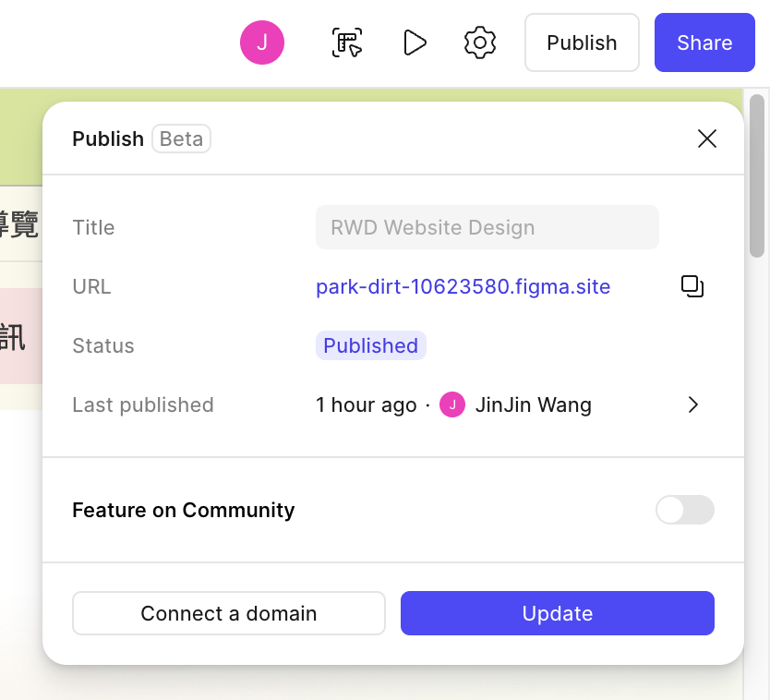Open the layout inspect tool icon

pos(347,42)
